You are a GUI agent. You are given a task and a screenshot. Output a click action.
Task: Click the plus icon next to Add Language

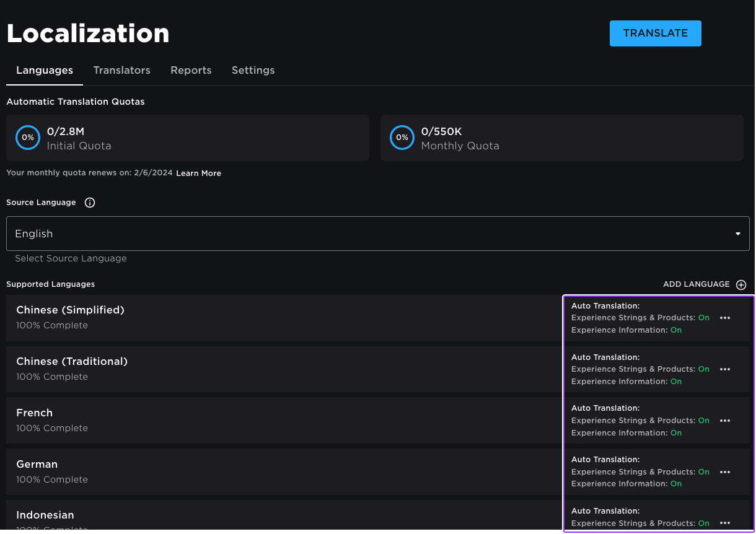coord(741,284)
